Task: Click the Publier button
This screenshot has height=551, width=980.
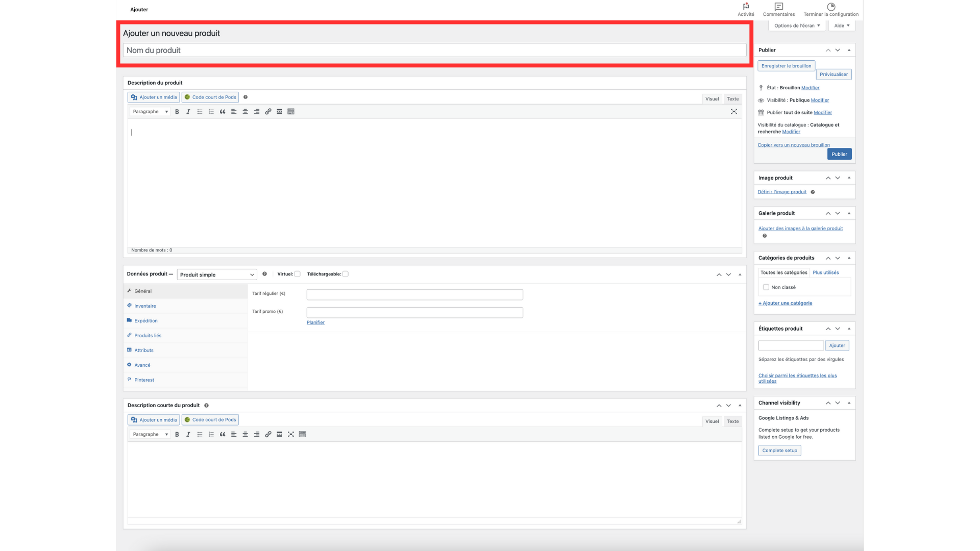Action: pos(839,154)
